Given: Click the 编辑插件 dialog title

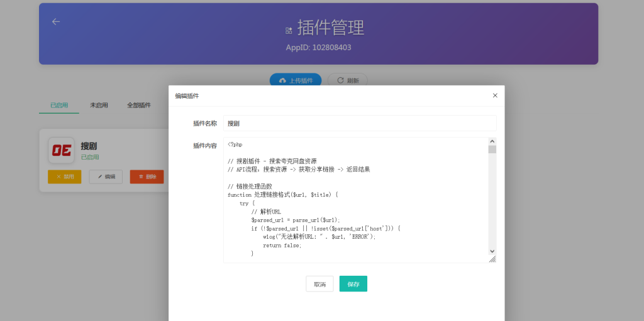Looking at the screenshot, I should [x=187, y=96].
